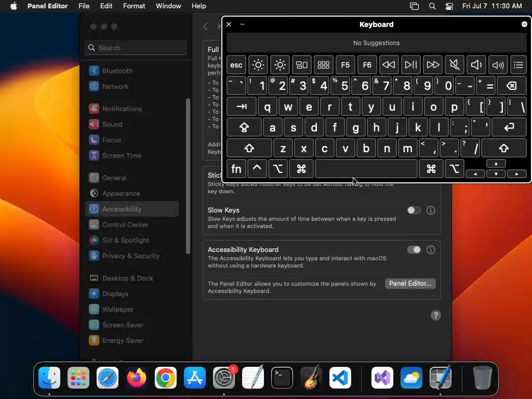The height and width of the screenshot is (399, 532).
Task: Launch Visual Studio Code from Dock
Action: click(x=340, y=378)
